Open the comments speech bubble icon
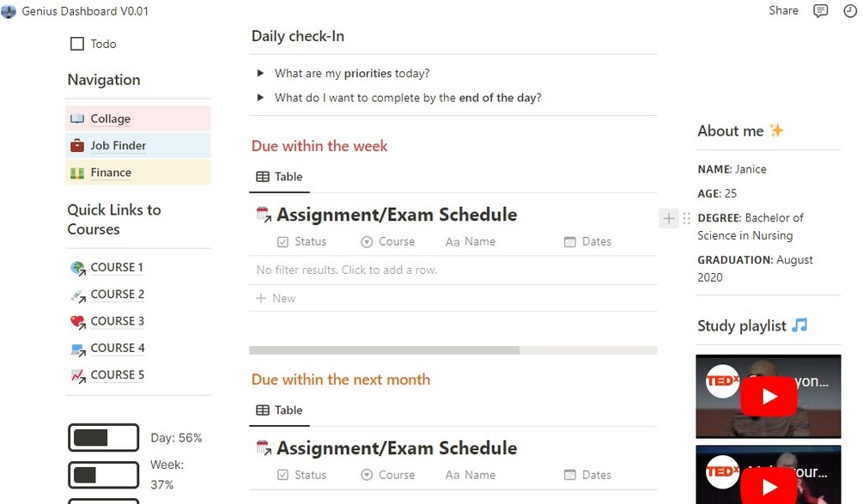Image resolution: width=863 pixels, height=504 pixels. [x=820, y=11]
